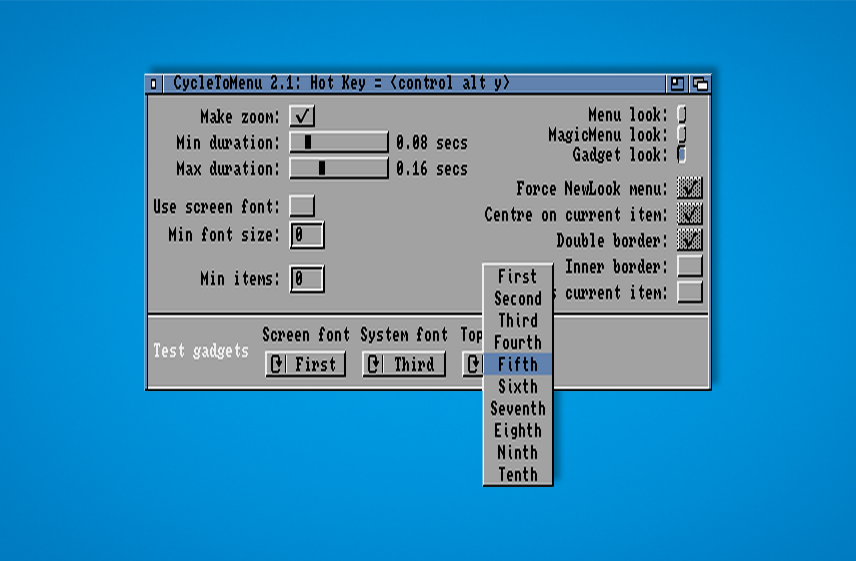Image resolution: width=856 pixels, height=561 pixels.
Task: Click the cycle arrow icon on the System font gadget
Action: tap(373, 365)
